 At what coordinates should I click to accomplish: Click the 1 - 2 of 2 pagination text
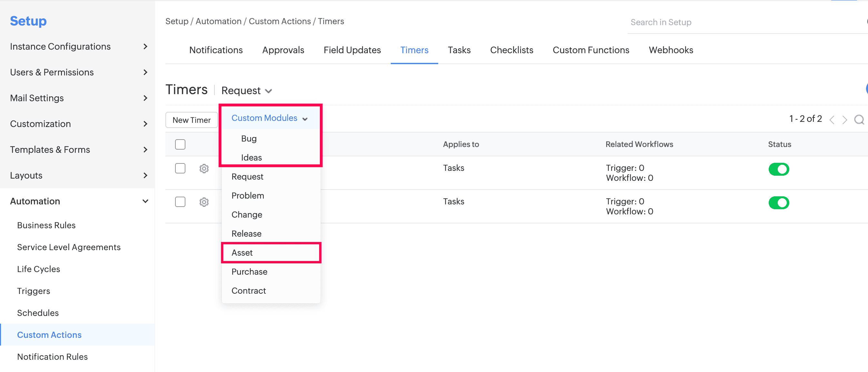(x=805, y=119)
